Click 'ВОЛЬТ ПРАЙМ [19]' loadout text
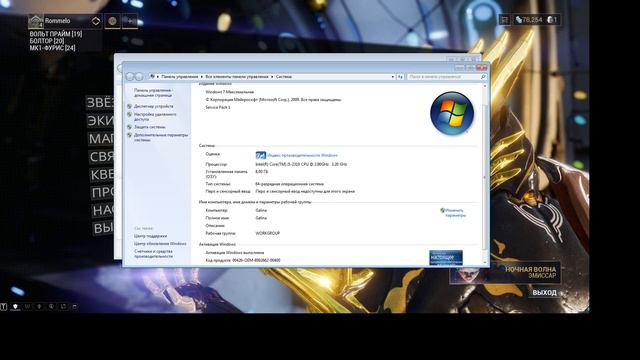 pyautogui.click(x=56, y=34)
